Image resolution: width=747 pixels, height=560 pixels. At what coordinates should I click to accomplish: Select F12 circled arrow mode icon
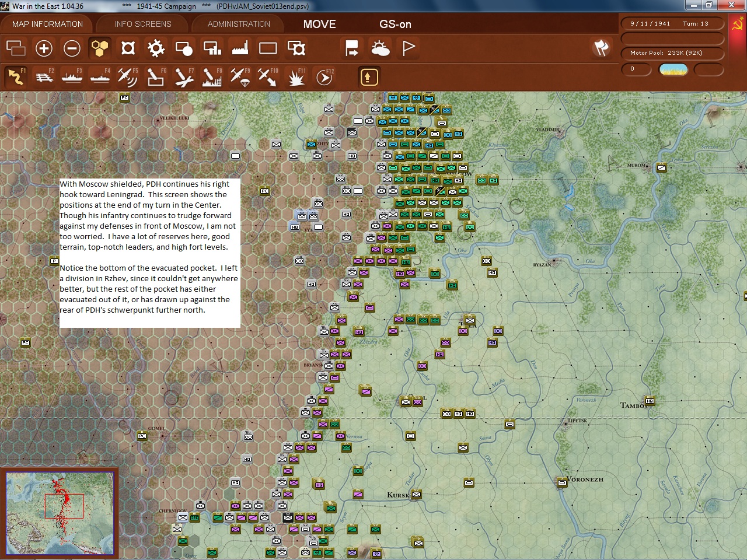point(324,76)
